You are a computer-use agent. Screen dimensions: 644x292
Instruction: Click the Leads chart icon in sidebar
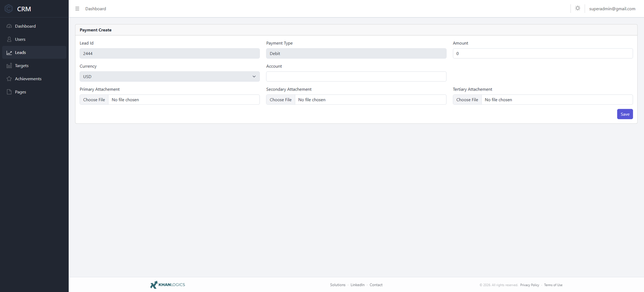(9, 53)
